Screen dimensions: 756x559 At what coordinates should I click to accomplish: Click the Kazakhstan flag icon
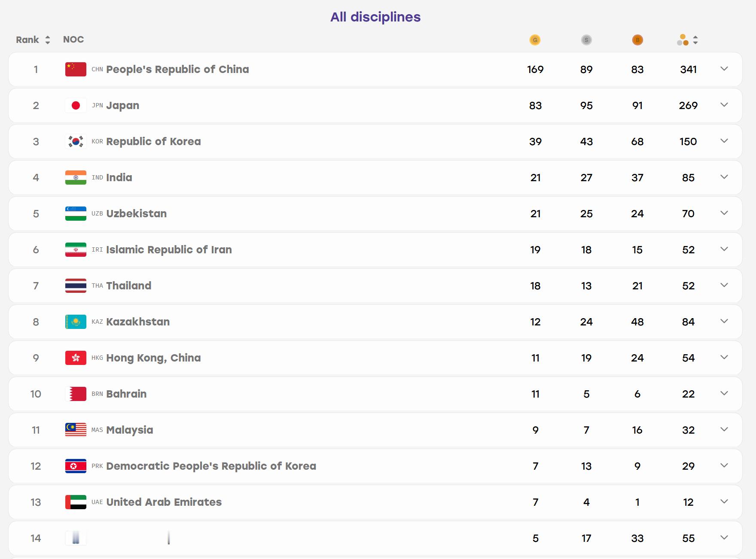[x=76, y=322]
